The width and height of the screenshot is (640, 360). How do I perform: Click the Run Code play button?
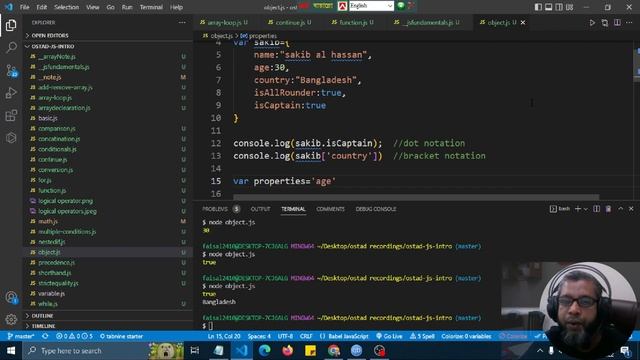(592, 23)
